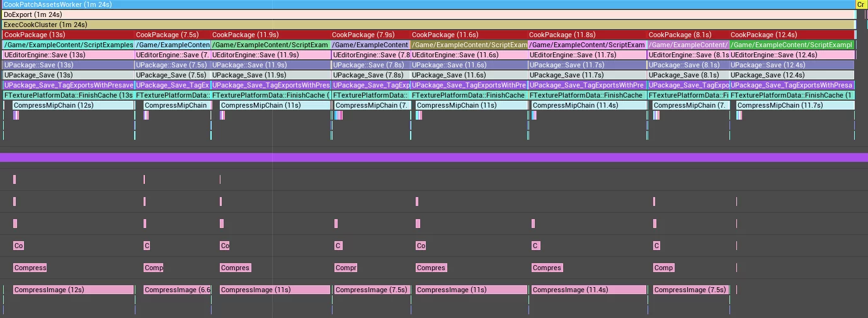This screenshot has height=318, width=868.
Task: Select the CompressImage (11.4s) event
Action: click(589, 290)
